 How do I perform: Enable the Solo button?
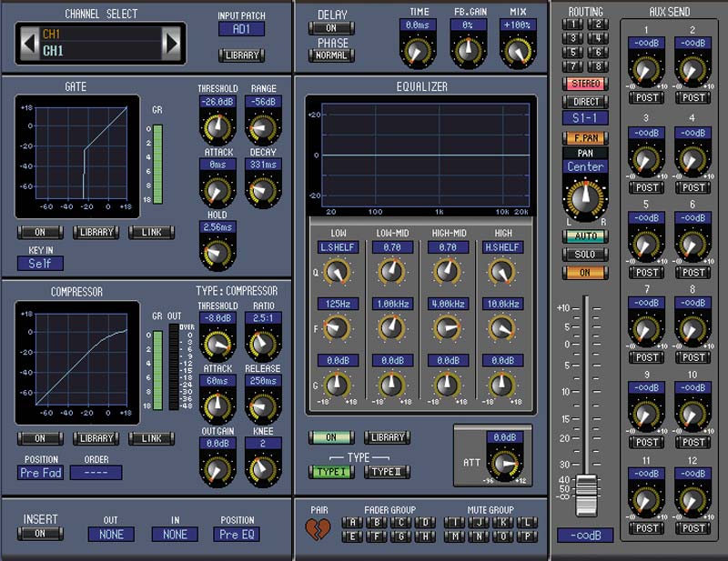tap(585, 255)
